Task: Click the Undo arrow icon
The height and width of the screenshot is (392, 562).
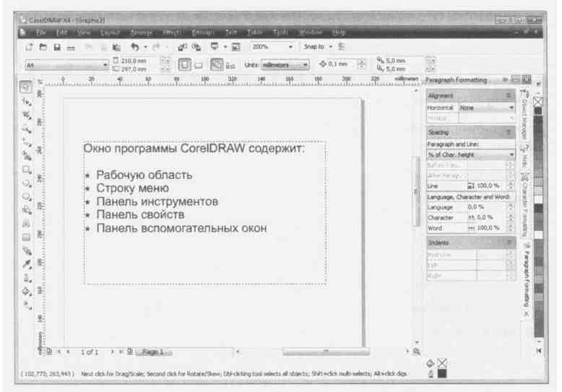Action: pyautogui.click(x=135, y=47)
